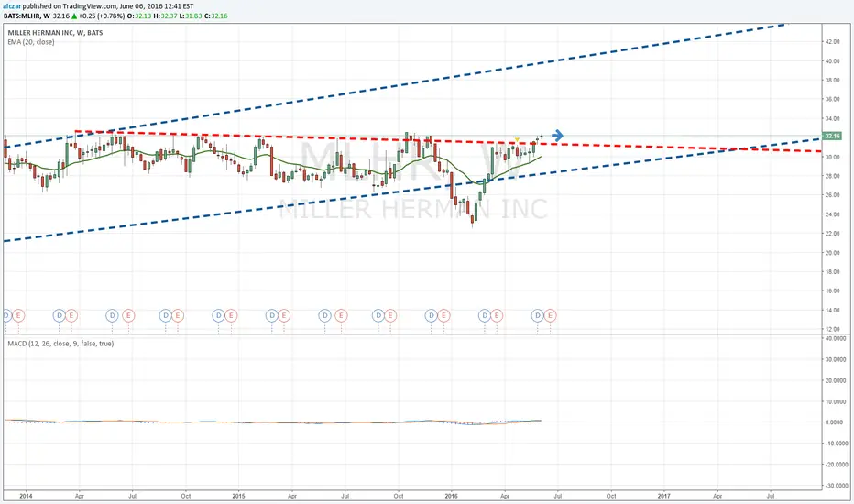This screenshot has height=504, width=854.
Task: Open the earnings E marker before October 2015
Action: tap(390, 315)
